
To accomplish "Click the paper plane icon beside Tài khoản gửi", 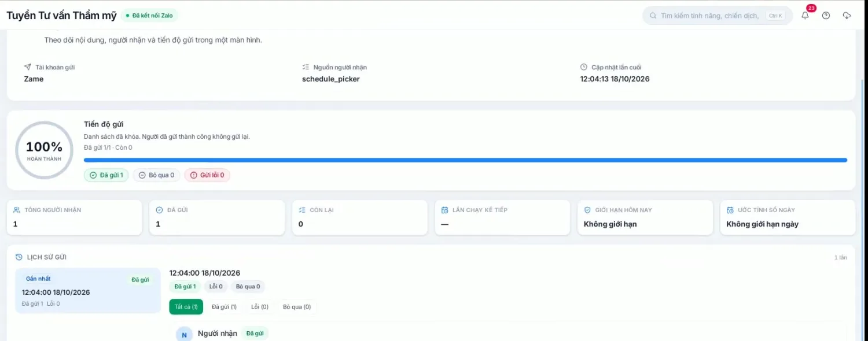I will pos(28,67).
